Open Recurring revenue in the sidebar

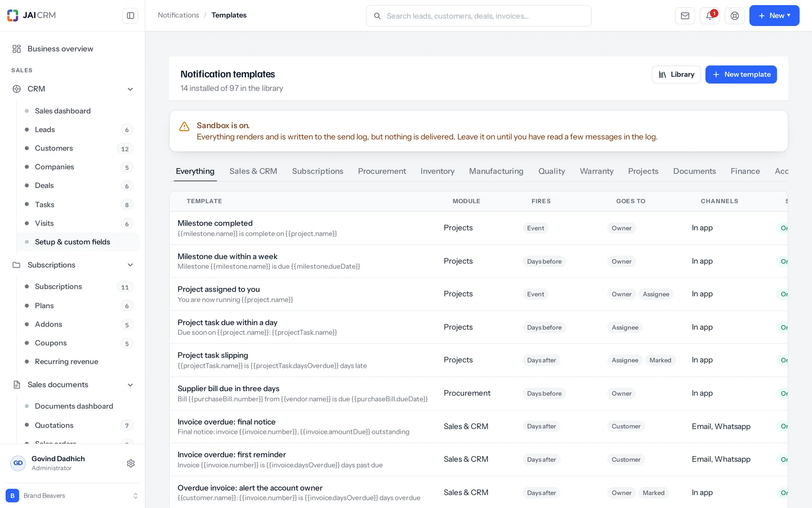(78, 362)
